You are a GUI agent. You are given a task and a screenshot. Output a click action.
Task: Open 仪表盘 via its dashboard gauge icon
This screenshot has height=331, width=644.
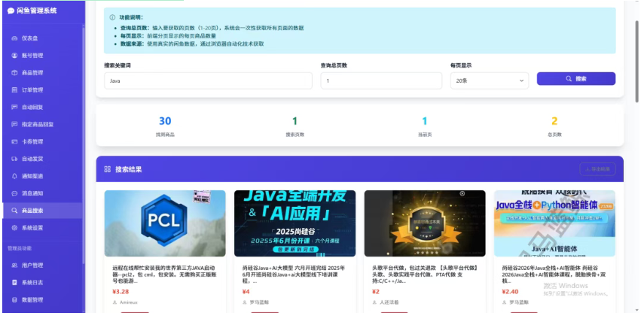pyautogui.click(x=14, y=38)
